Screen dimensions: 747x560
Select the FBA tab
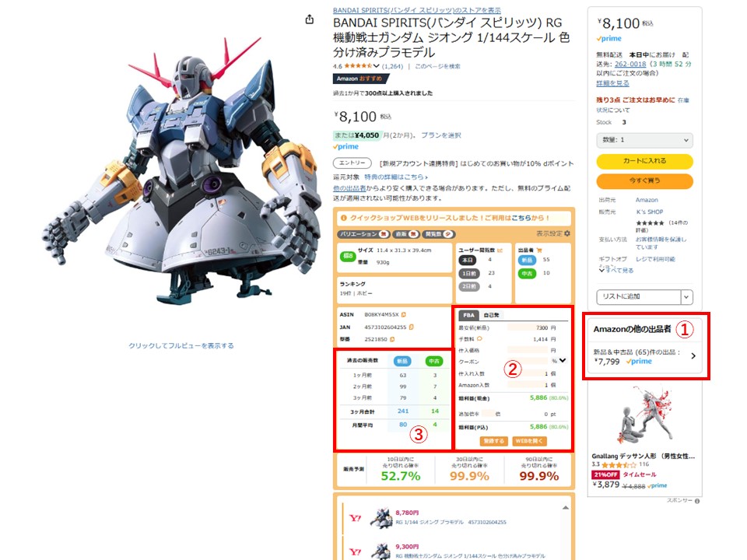pyautogui.click(x=468, y=315)
